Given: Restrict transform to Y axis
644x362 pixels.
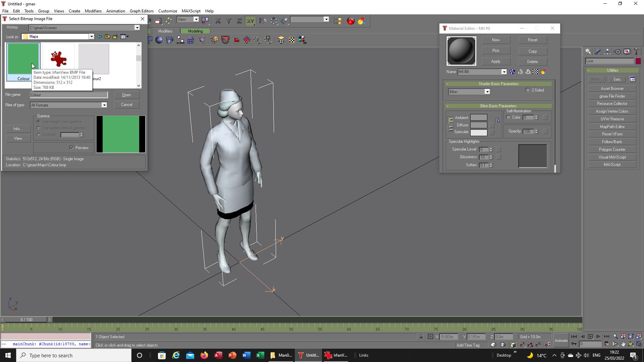Looking at the screenshot, I should [229, 21].
